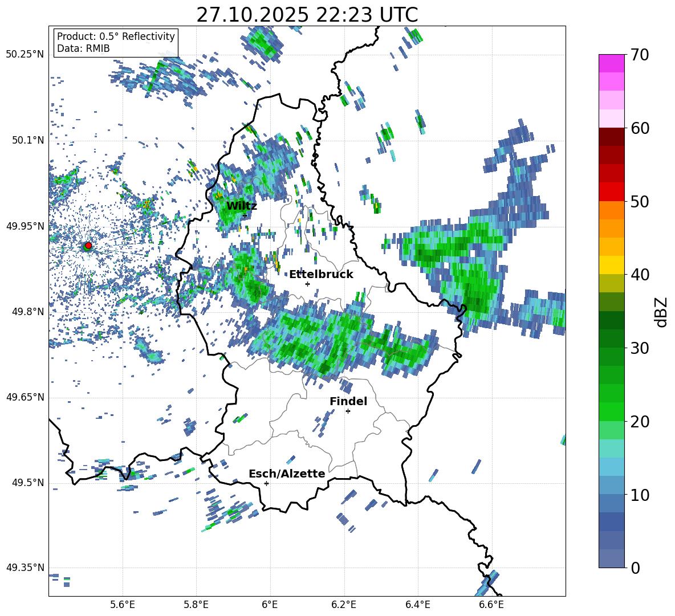Click the magenta top colorbar segment

tap(612, 63)
